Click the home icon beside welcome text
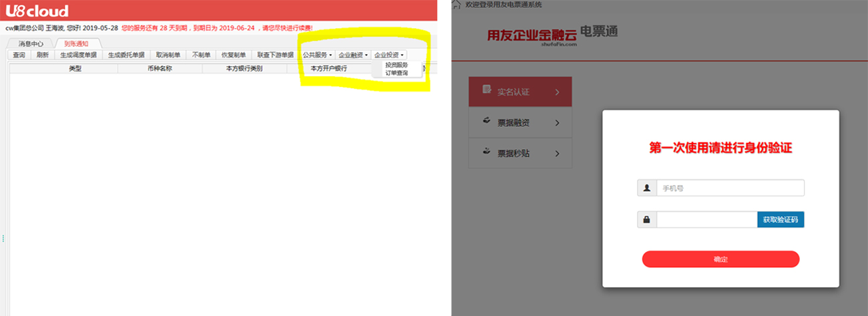The width and height of the screenshot is (868, 316). point(456,4)
